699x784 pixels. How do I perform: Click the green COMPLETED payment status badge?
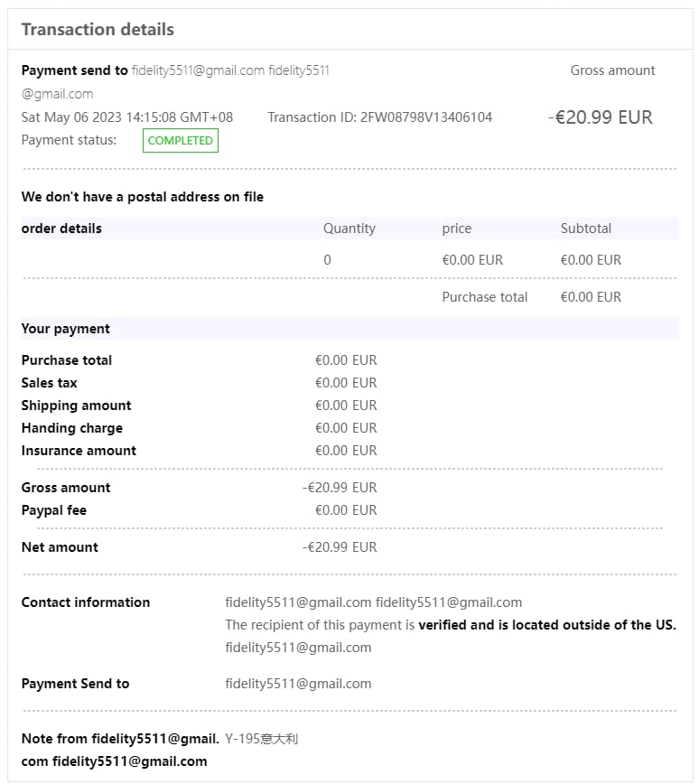click(181, 141)
